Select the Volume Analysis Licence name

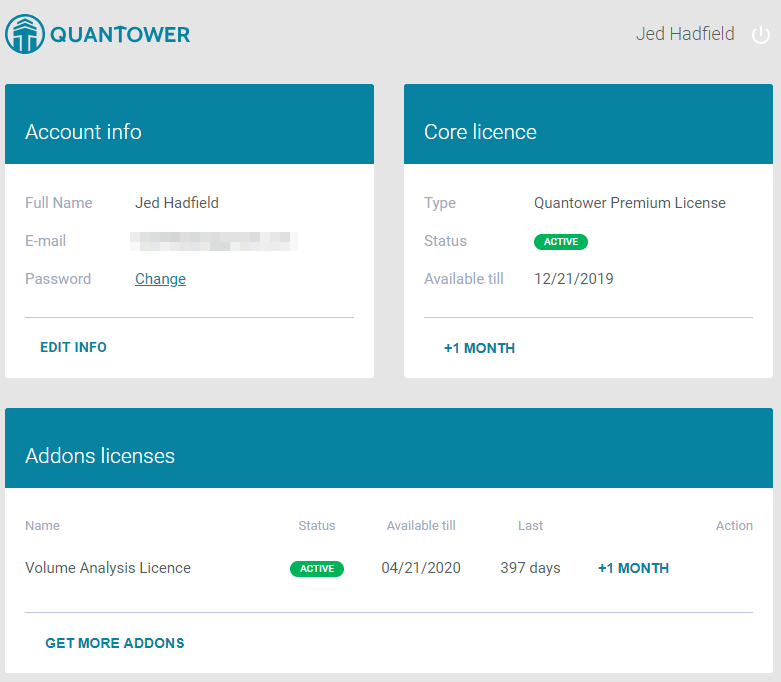pyautogui.click(x=108, y=568)
